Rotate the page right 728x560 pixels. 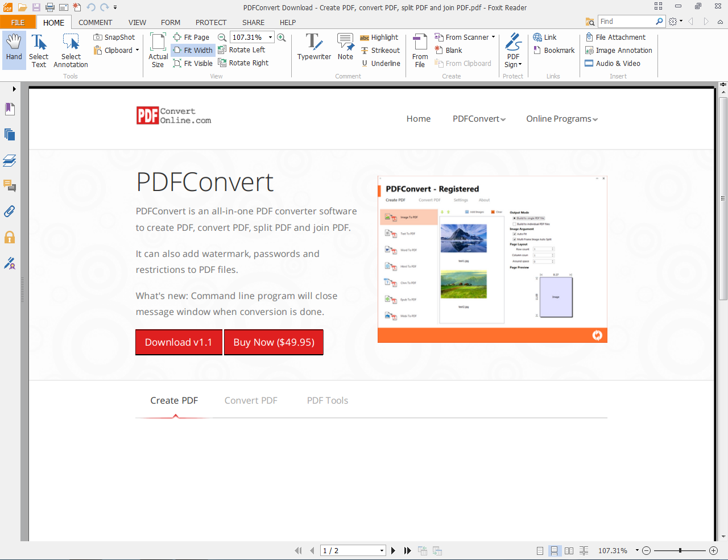coord(243,63)
